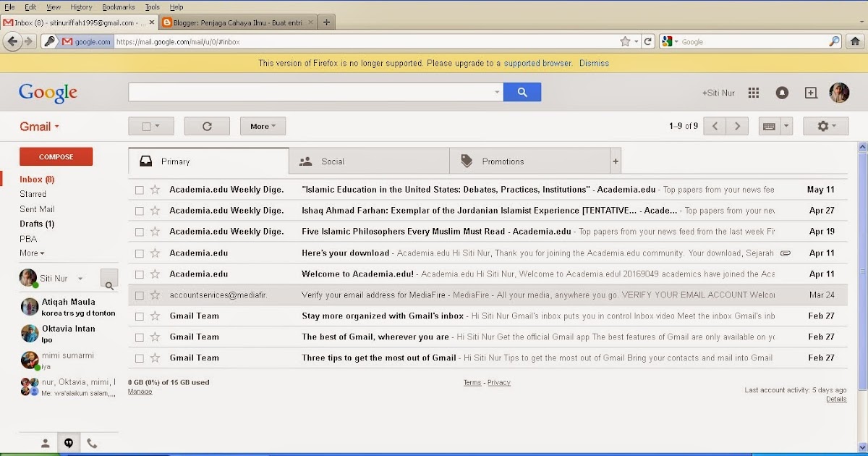The image size is (868, 456).
Task: Open the Drafts (1) folder
Action: pyautogui.click(x=37, y=224)
